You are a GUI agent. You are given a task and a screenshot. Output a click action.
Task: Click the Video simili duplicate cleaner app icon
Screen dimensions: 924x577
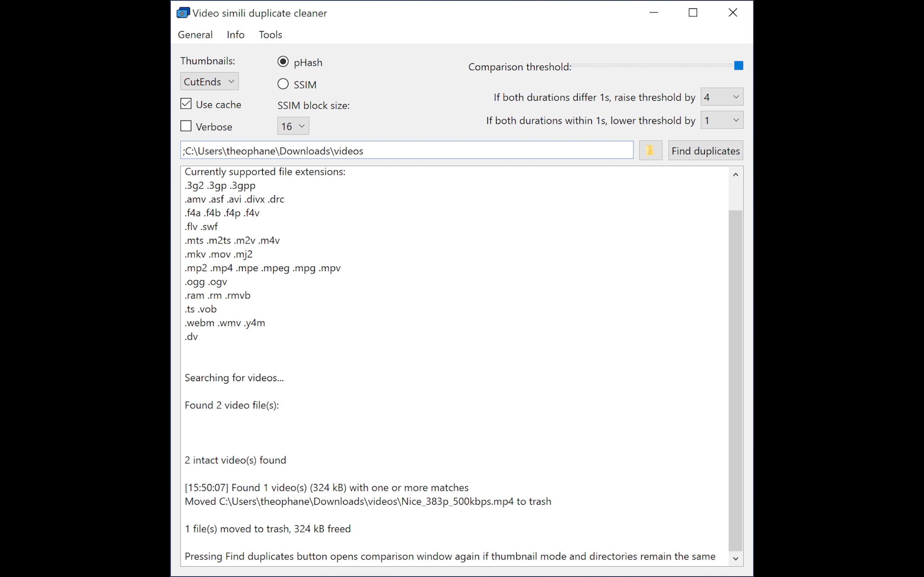click(183, 13)
